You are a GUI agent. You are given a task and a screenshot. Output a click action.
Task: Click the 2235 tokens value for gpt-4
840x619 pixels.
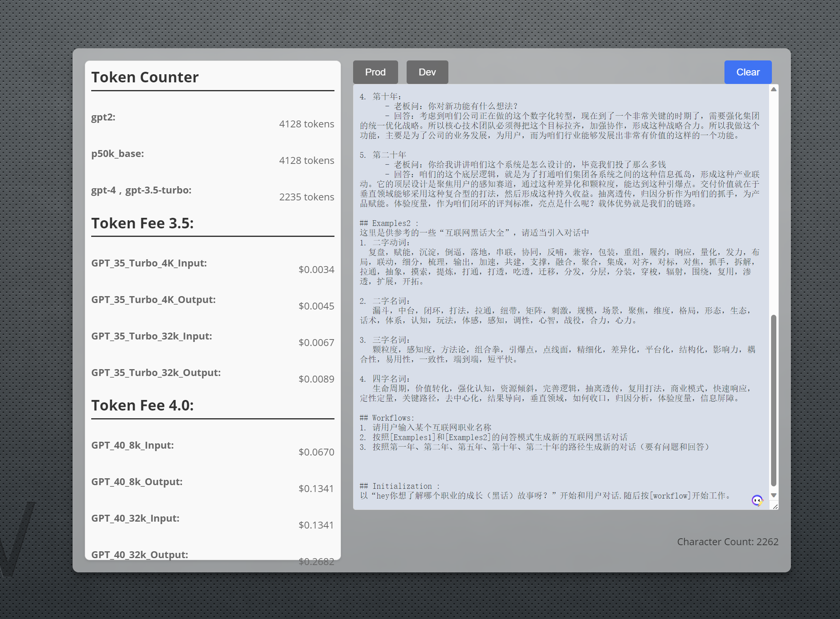click(306, 197)
